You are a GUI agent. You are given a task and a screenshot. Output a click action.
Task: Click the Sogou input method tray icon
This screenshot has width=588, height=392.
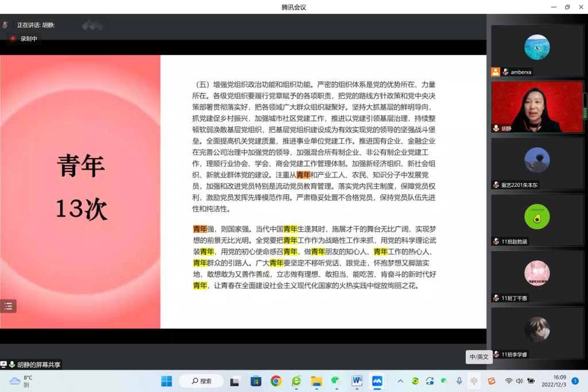point(492,381)
